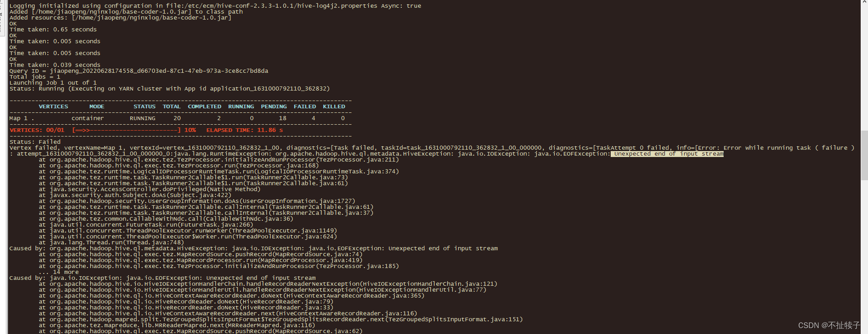Select 'Time taken: 0.65 seconds'

[53, 30]
